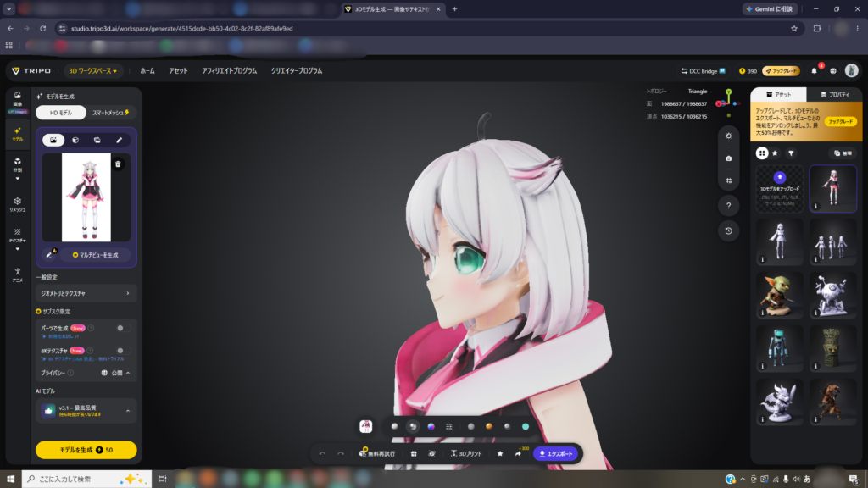Open the プライバシー 公開 dropdown
The height and width of the screenshot is (488, 868).
pyautogui.click(x=115, y=373)
